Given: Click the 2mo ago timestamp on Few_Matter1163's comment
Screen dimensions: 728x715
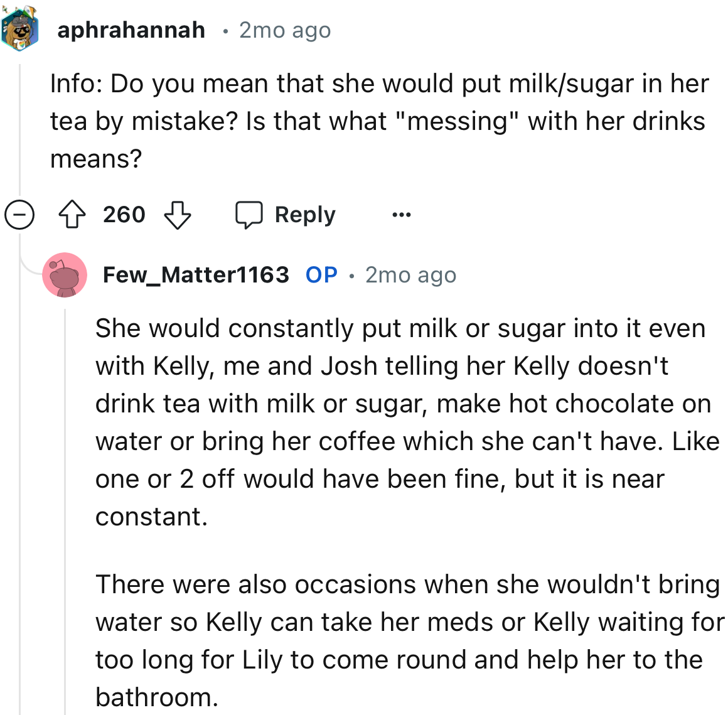Looking at the screenshot, I should coord(410,274).
